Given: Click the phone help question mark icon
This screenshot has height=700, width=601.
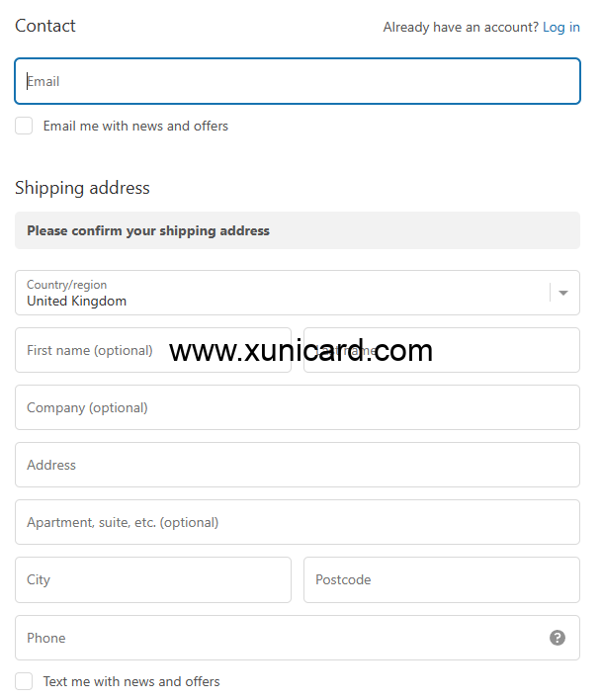Looking at the screenshot, I should coord(558,638).
